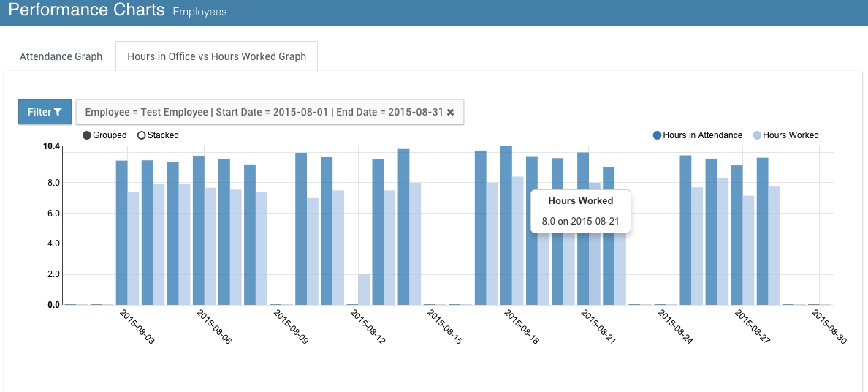Open the Filter button
Image resolution: width=868 pixels, height=392 pixels.
45,112
